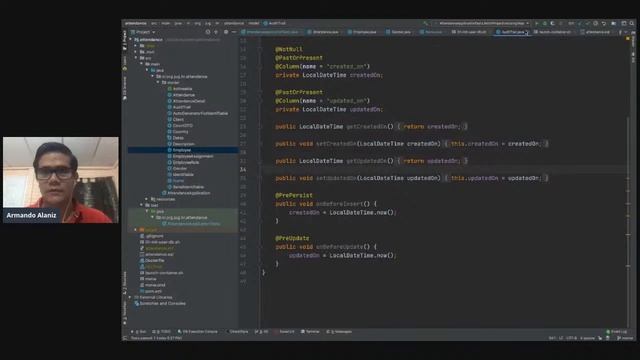Open the Terminal tool window
This screenshot has width=640, height=360.
click(x=310, y=331)
